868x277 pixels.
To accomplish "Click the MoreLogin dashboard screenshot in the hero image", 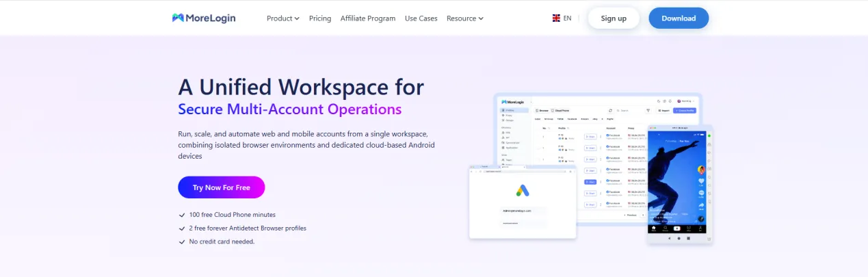I will pyautogui.click(x=599, y=159).
